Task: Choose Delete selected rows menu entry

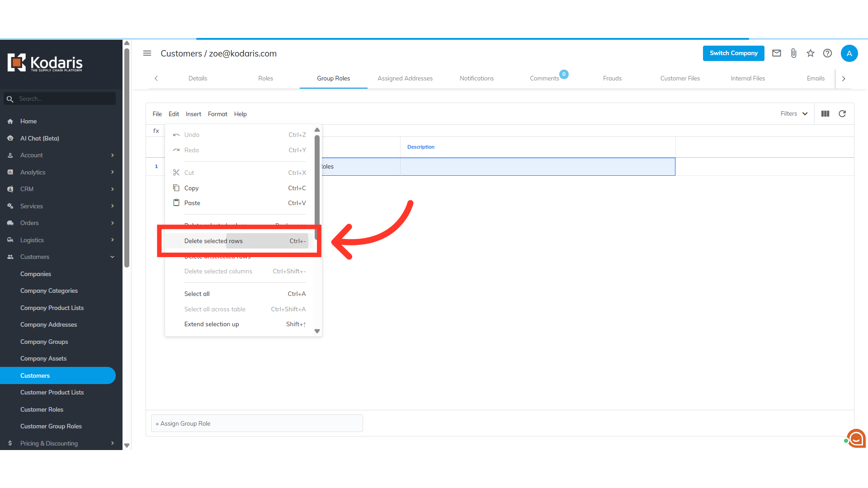Action: 213,241
